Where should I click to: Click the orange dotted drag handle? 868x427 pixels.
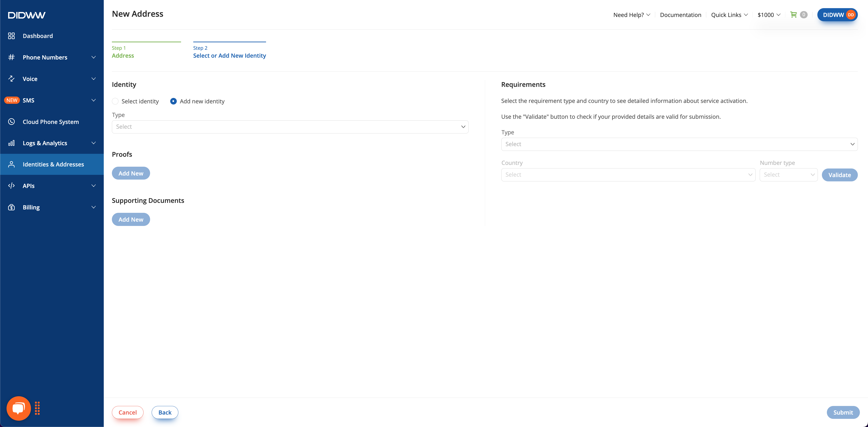coord(37,408)
